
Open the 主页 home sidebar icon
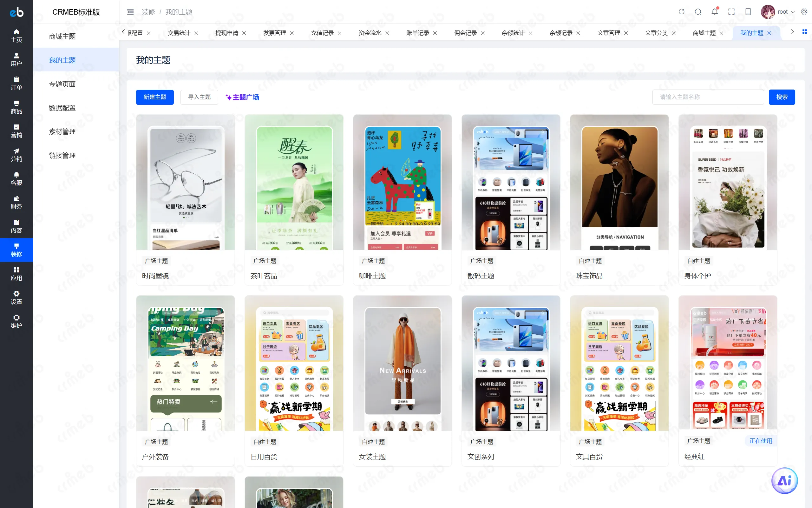click(16, 36)
